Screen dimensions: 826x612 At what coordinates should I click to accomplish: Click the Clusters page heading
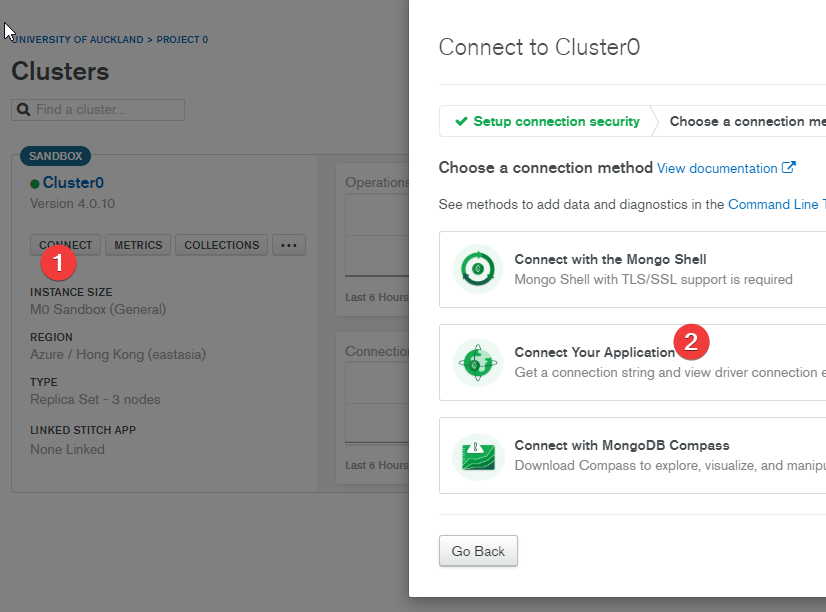click(60, 71)
